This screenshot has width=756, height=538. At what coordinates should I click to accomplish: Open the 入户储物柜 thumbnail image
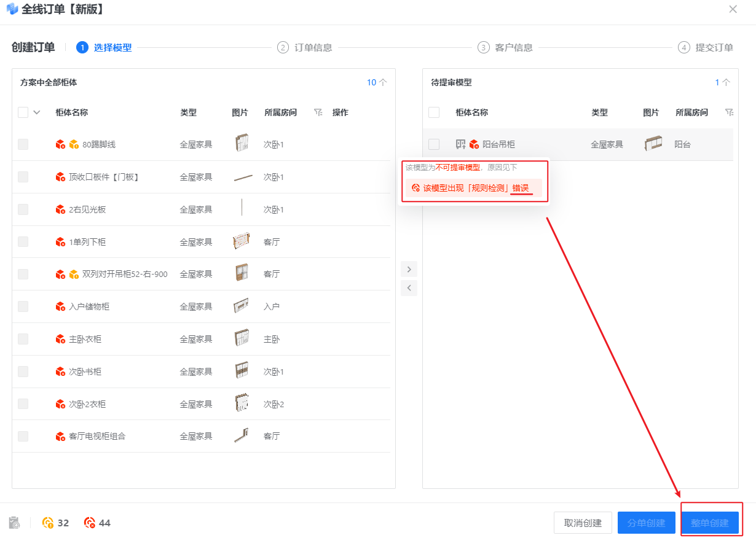pyautogui.click(x=242, y=306)
